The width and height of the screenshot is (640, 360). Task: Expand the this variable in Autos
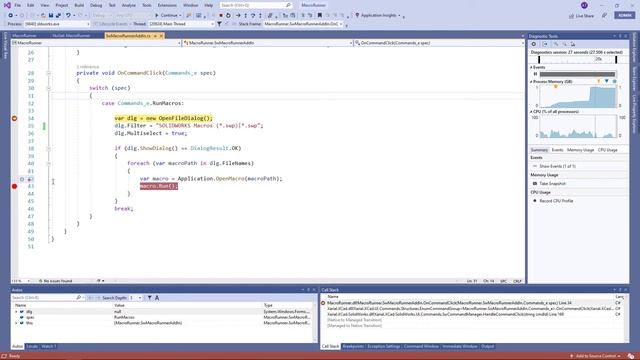(x=16, y=323)
